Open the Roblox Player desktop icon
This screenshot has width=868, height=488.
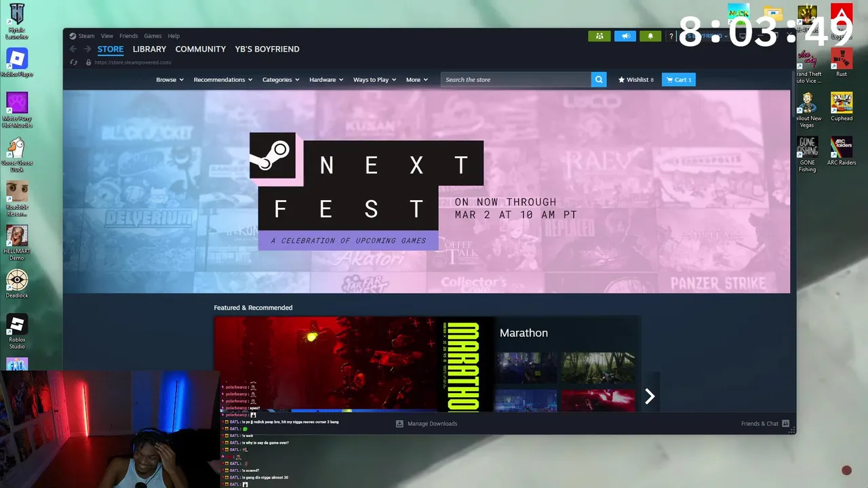[17, 62]
